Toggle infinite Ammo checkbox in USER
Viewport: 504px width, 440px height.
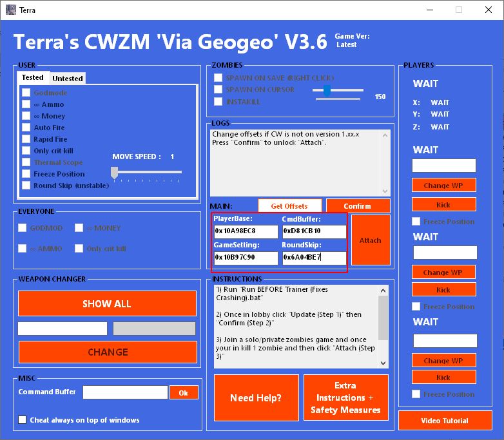tap(26, 104)
